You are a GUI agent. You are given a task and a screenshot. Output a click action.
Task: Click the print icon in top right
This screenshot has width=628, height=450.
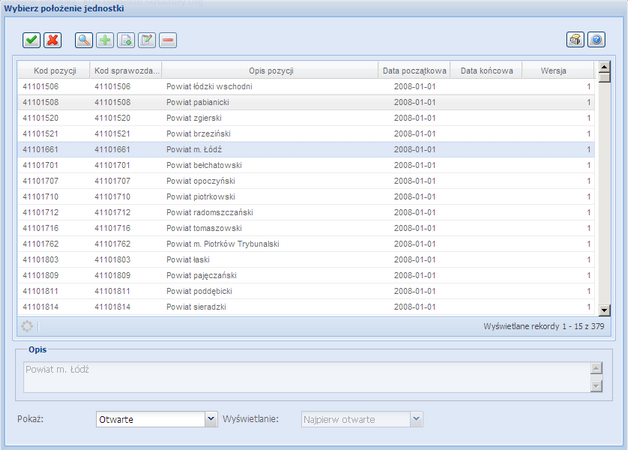(575, 40)
